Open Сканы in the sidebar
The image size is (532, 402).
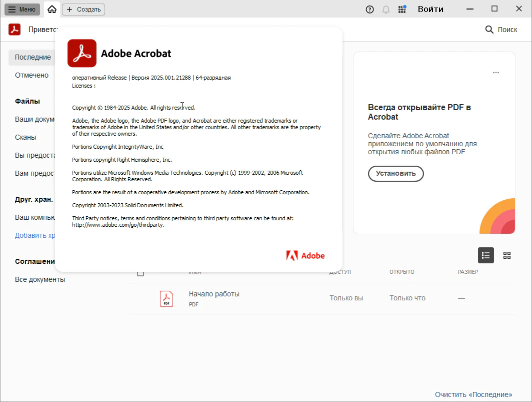pyautogui.click(x=25, y=137)
